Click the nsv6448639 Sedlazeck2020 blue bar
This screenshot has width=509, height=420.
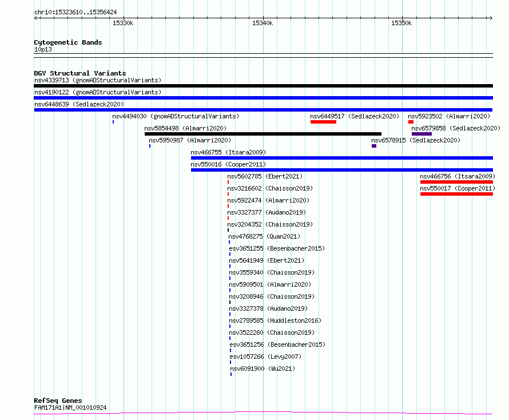263,110
